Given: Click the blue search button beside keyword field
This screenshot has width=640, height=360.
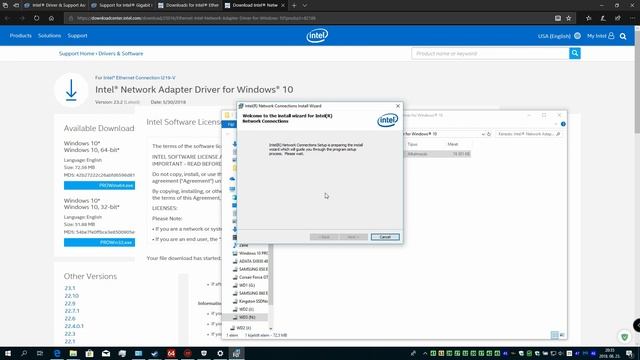Looking at the screenshot, I should click(x=575, y=53).
